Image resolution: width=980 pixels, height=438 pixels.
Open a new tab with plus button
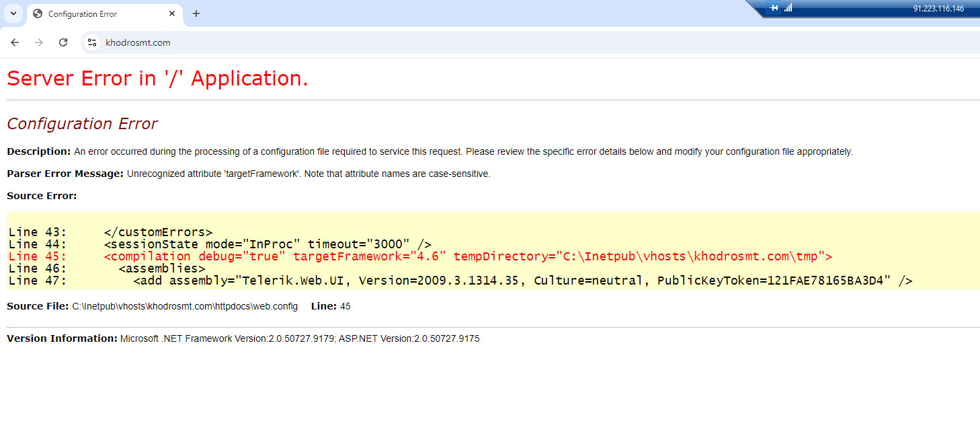[196, 13]
